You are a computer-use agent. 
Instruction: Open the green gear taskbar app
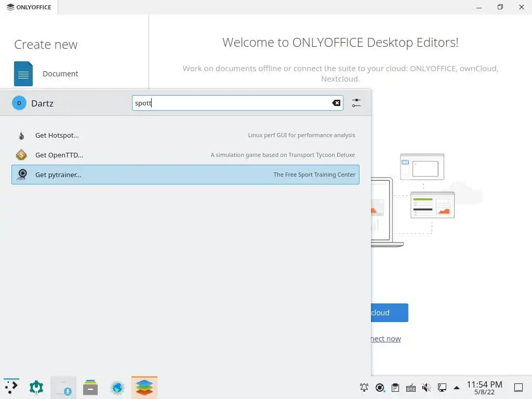[x=36, y=387]
